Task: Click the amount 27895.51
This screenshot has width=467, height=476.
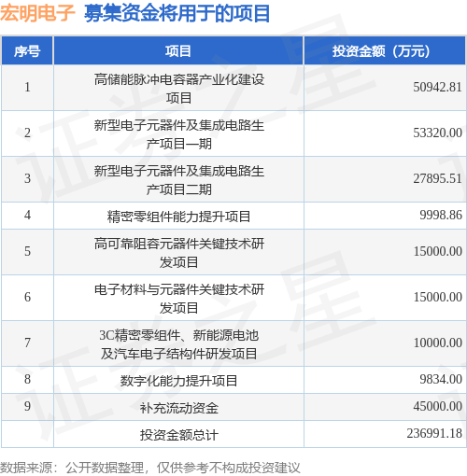Action: (437, 178)
